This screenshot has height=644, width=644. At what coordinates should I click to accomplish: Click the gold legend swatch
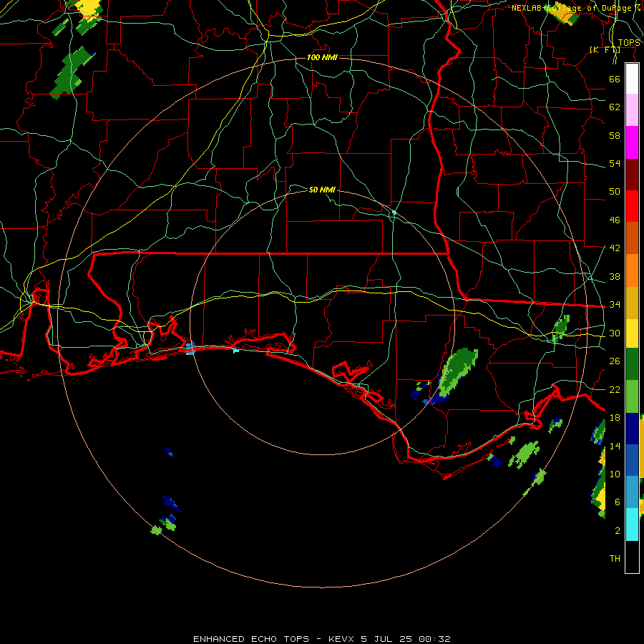[x=632, y=303]
